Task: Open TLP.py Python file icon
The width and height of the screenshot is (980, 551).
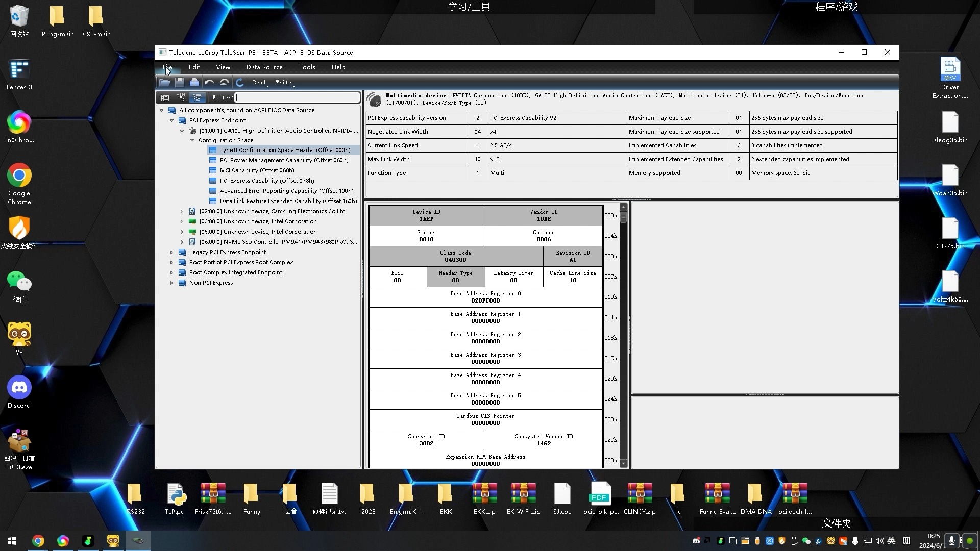Action: 174,498
